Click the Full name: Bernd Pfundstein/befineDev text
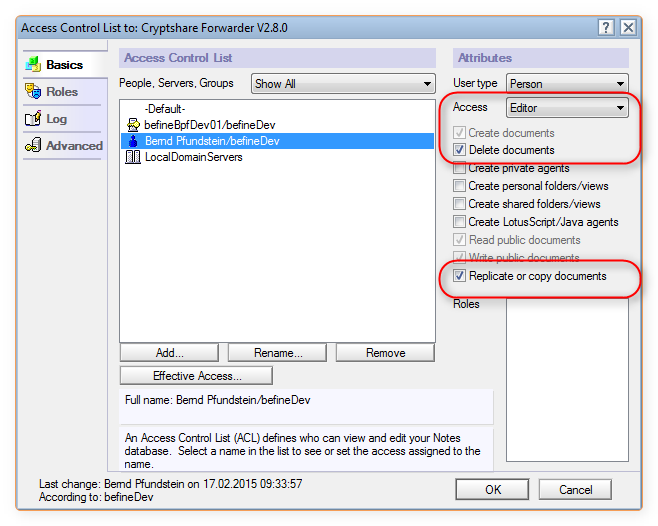This screenshot has height=526, width=658. tap(217, 400)
